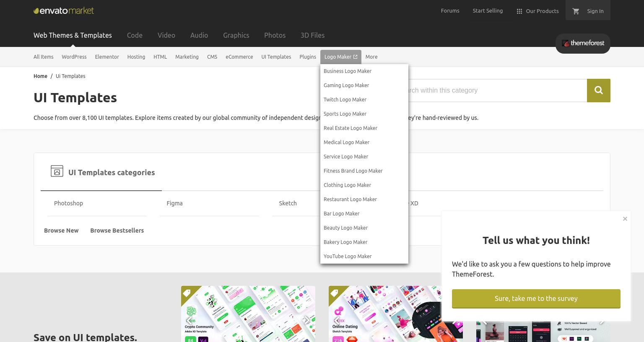Select Medical Logo Maker
The image size is (644, 342).
(364, 142)
